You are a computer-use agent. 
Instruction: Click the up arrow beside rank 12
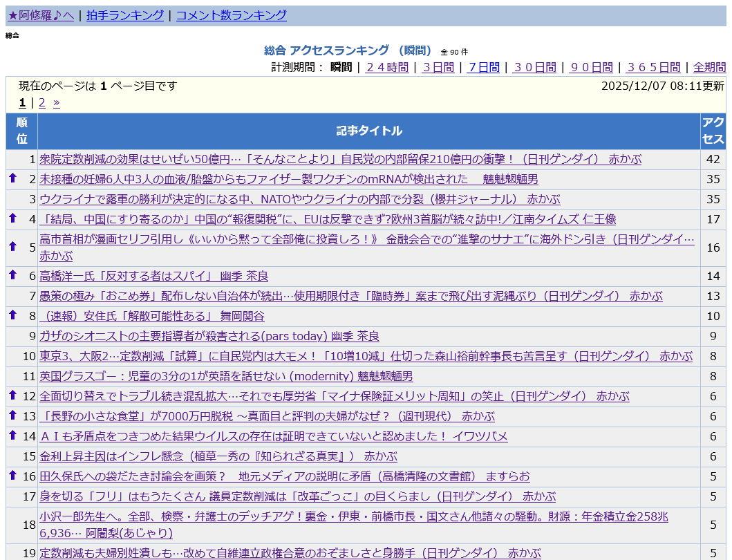pos(12,395)
